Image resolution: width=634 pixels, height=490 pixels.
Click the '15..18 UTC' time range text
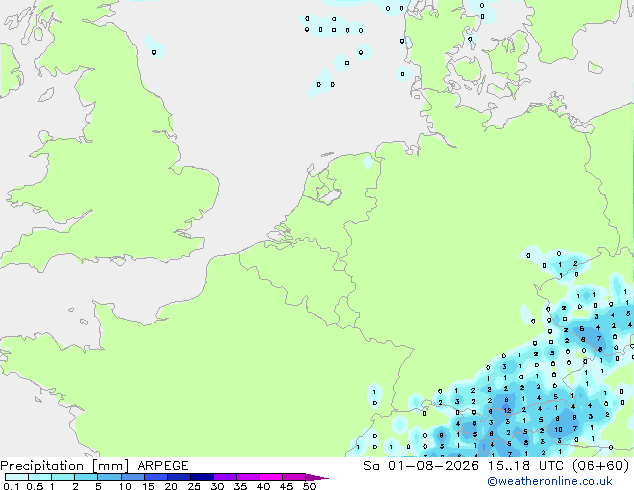525,466
